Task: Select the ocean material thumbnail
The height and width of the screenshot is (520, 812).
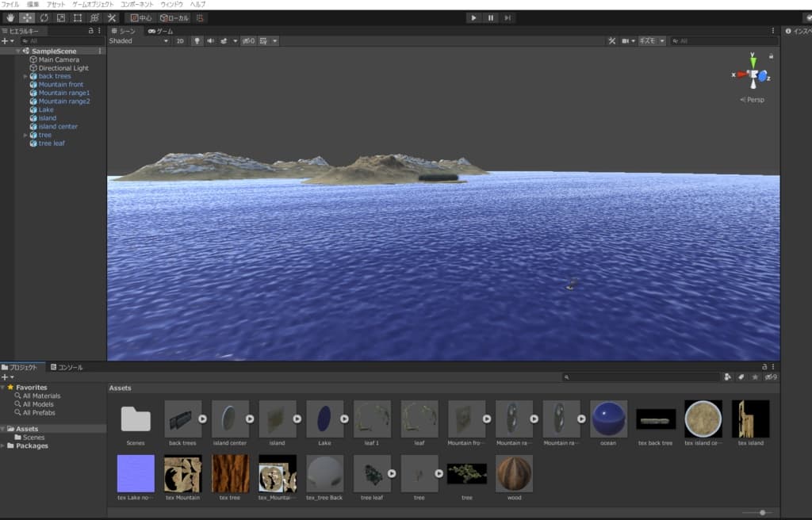Action: [x=608, y=419]
